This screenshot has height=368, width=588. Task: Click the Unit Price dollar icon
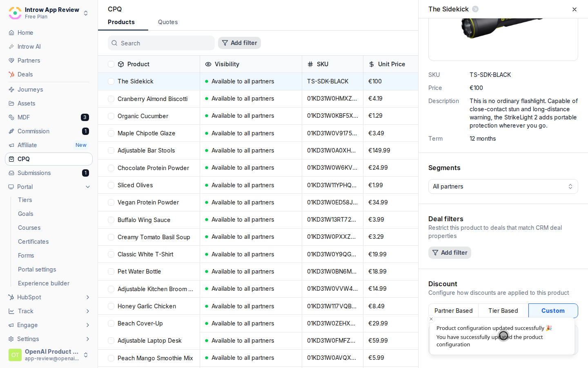pos(372,64)
